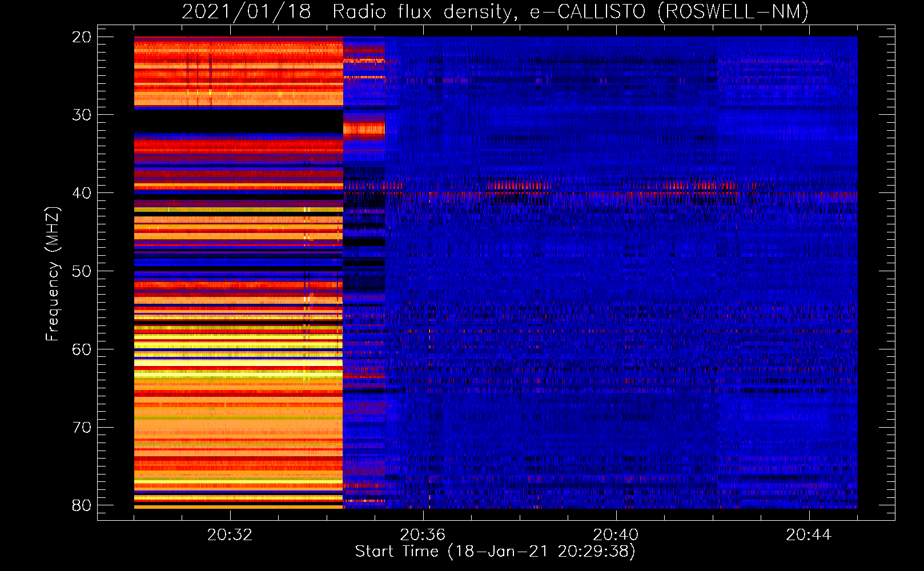Click the '20:40' time tick label
Screen dimensions: 924x571
pyautogui.click(x=616, y=535)
